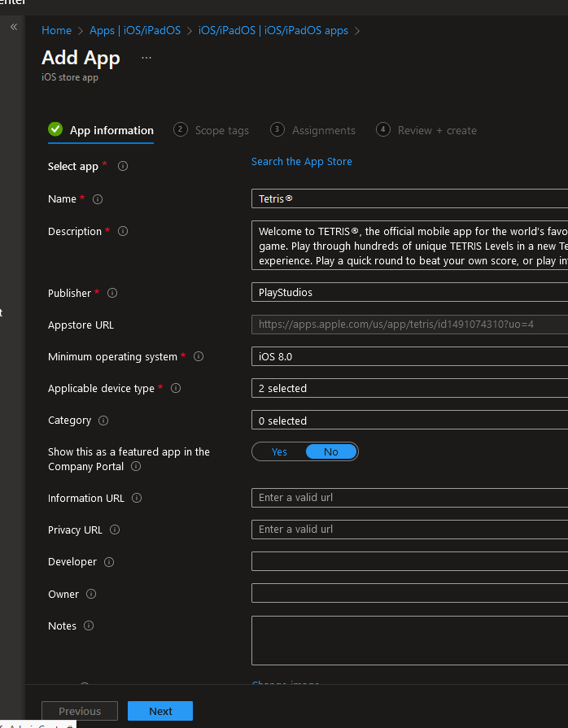568x728 pixels.
Task: Click the Home breadcrumb link
Action: tap(57, 30)
